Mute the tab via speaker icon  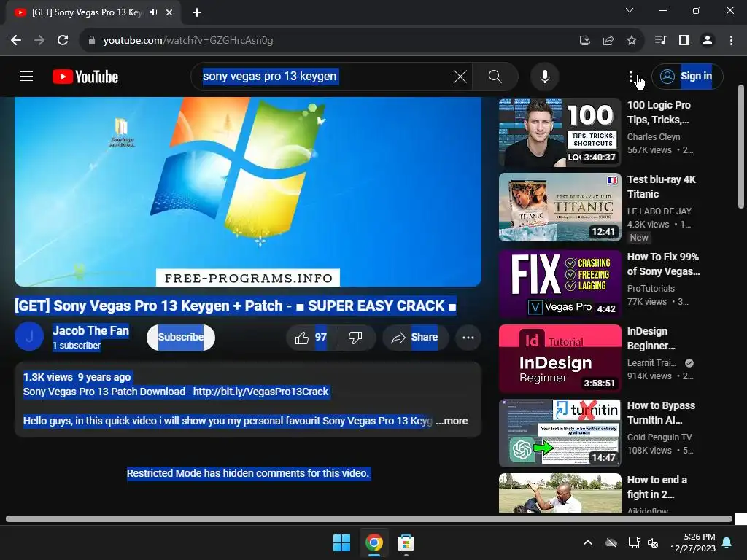tap(153, 12)
